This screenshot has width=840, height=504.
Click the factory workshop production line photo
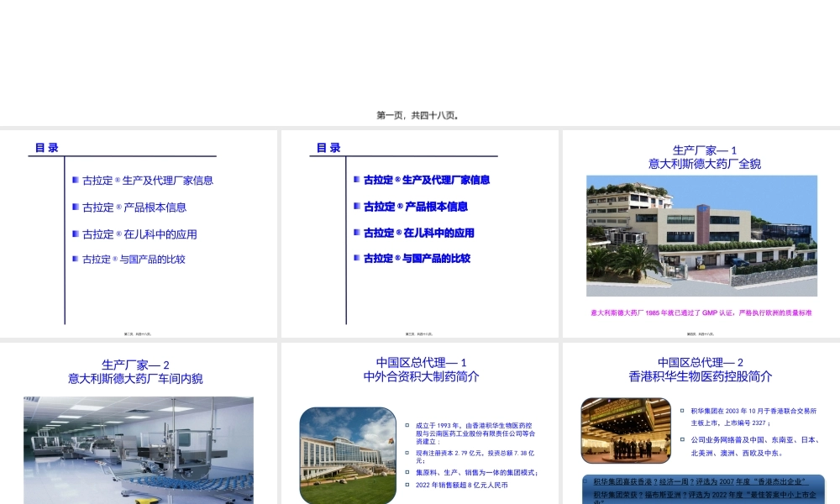139,450
